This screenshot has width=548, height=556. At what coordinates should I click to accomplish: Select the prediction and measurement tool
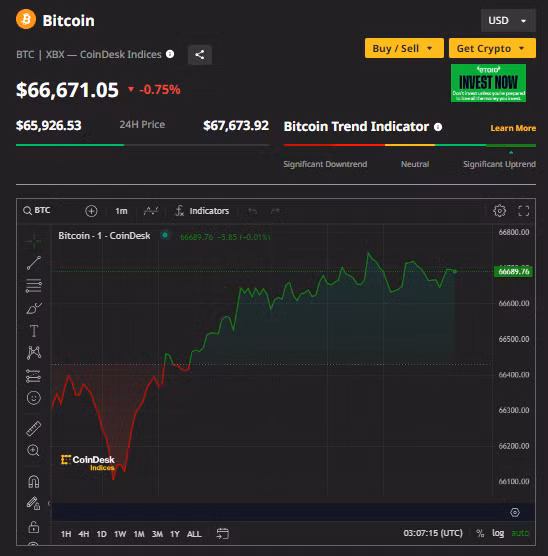click(34, 376)
